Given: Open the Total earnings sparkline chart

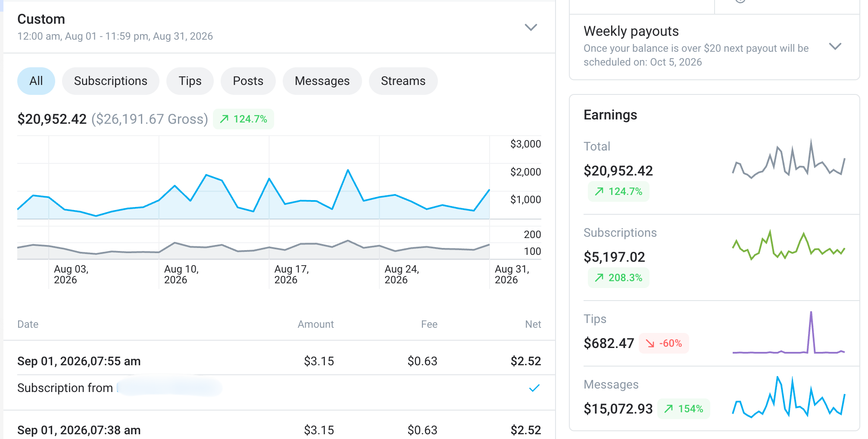Looking at the screenshot, I should click(x=789, y=159).
